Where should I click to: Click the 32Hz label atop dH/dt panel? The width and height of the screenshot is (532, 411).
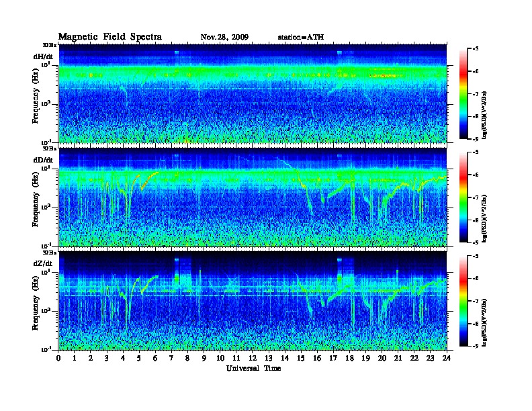tap(50, 45)
